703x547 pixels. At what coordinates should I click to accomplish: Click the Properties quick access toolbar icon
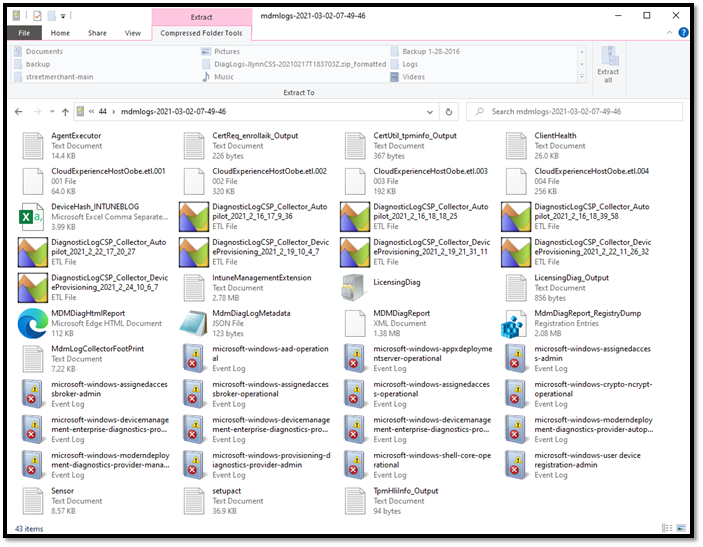click(x=37, y=16)
